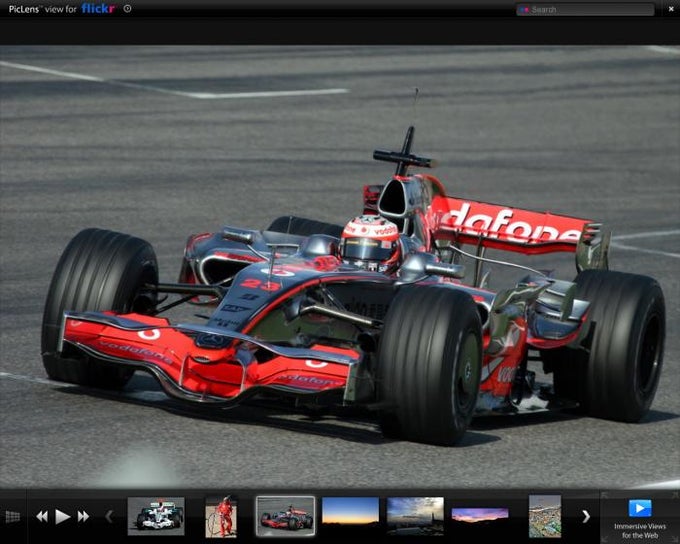Click in the Search field
680x544 pixels.
tap(585, 10)
